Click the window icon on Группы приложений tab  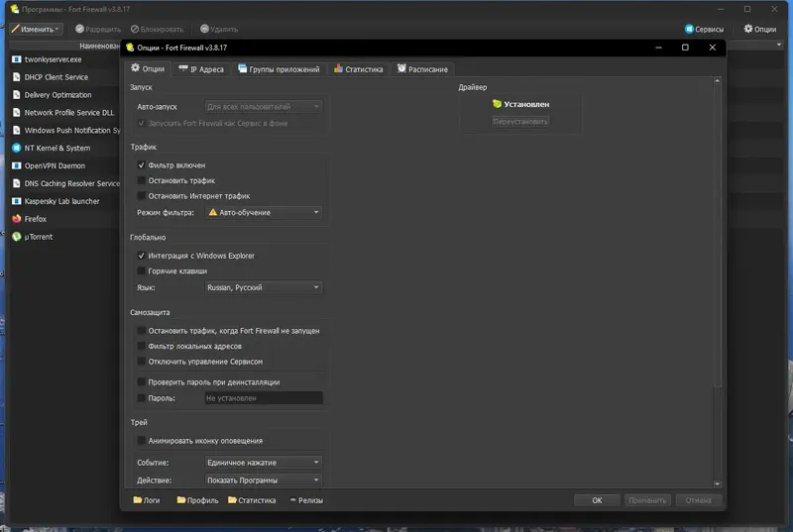point(242,68)
